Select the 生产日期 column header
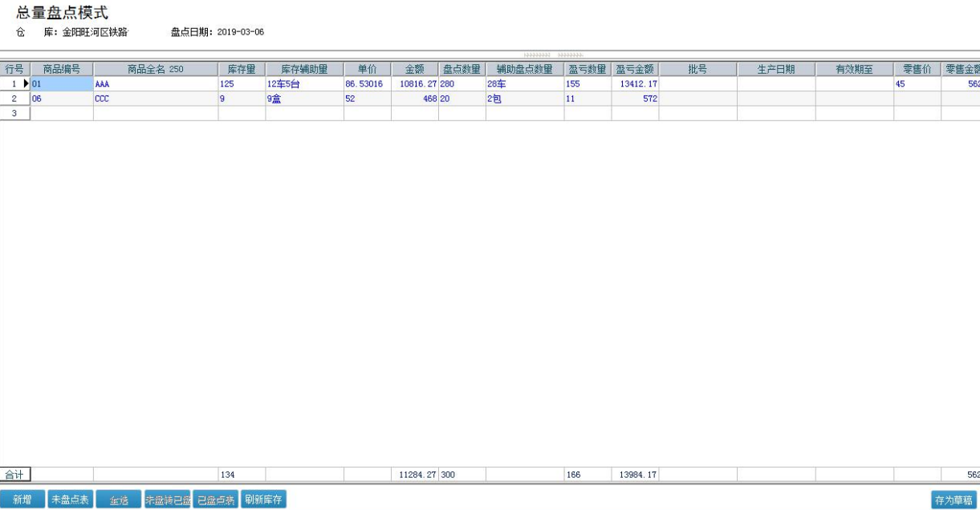980x510 pixels. click(776, 70)
